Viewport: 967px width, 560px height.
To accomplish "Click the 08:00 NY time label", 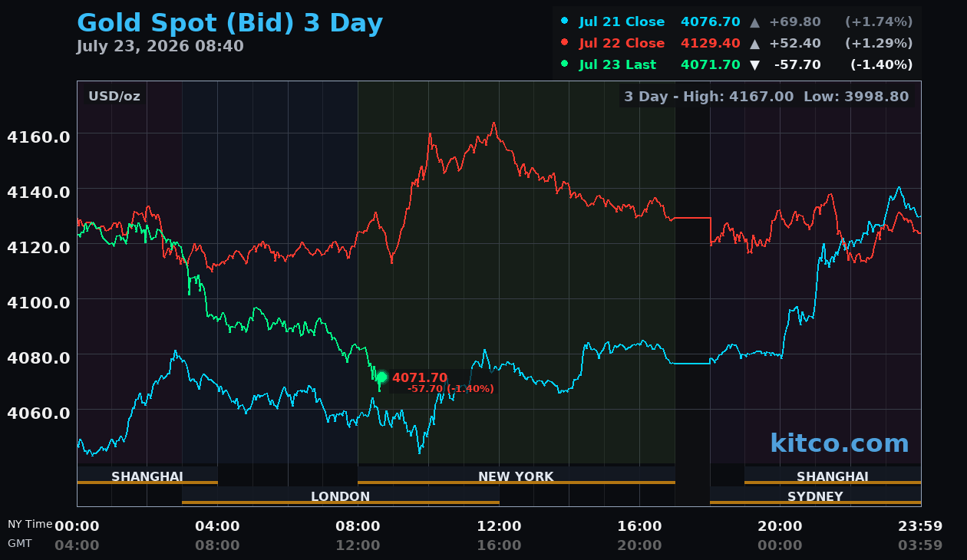I will (x=358, y=526).
